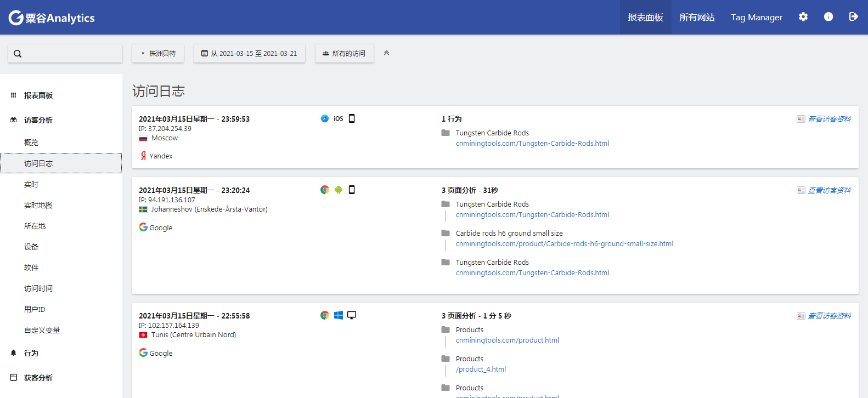
Task: Click the visitor profile icon for the 22:55:58 visit
Action: 801,316
